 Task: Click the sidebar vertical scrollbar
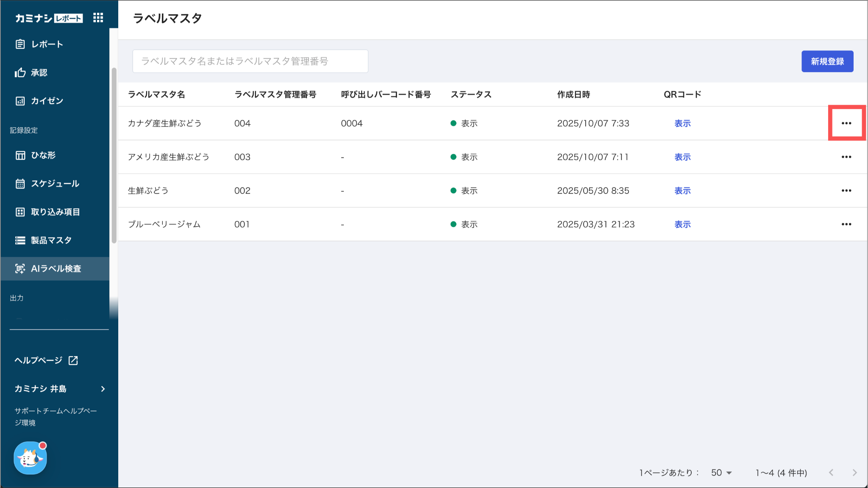click(x=114, y=155)
